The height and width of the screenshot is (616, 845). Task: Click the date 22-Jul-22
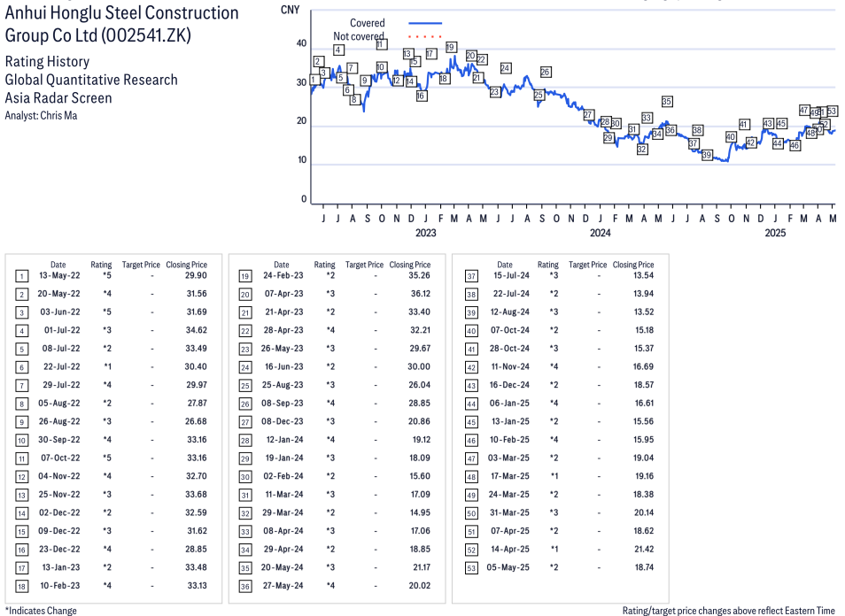pos(61,366)
